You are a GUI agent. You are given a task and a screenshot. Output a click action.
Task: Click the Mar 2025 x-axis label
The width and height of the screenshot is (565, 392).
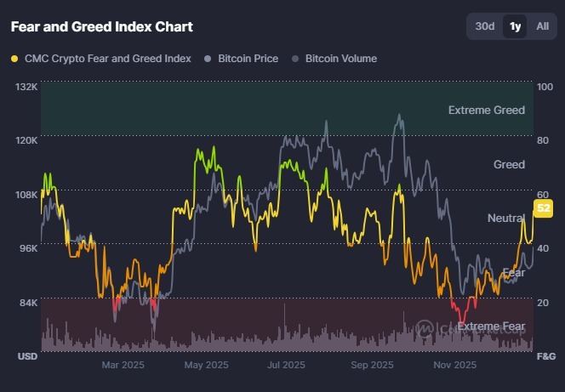pos(123,366)
